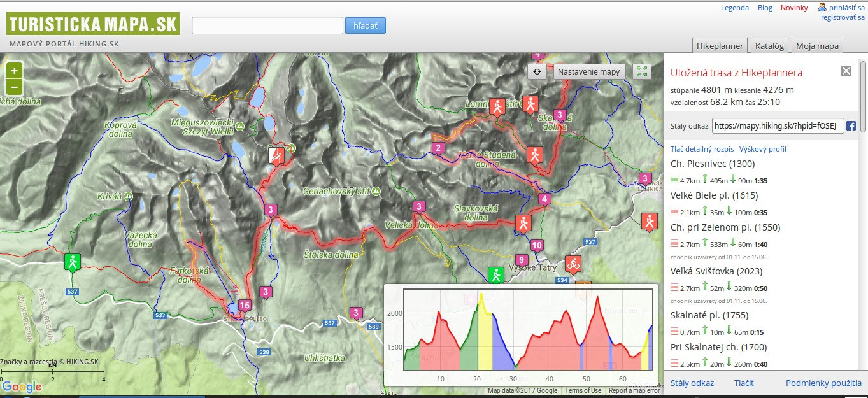
Task: Open Podmienky použitia link
Action: click(x=823, y=383)
